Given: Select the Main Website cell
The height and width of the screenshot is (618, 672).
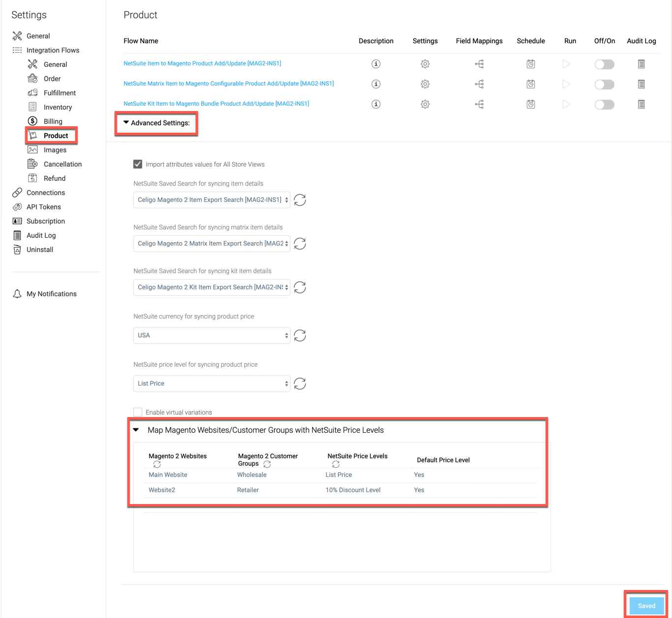Looking at the screenshot, I should coord(168,475).
